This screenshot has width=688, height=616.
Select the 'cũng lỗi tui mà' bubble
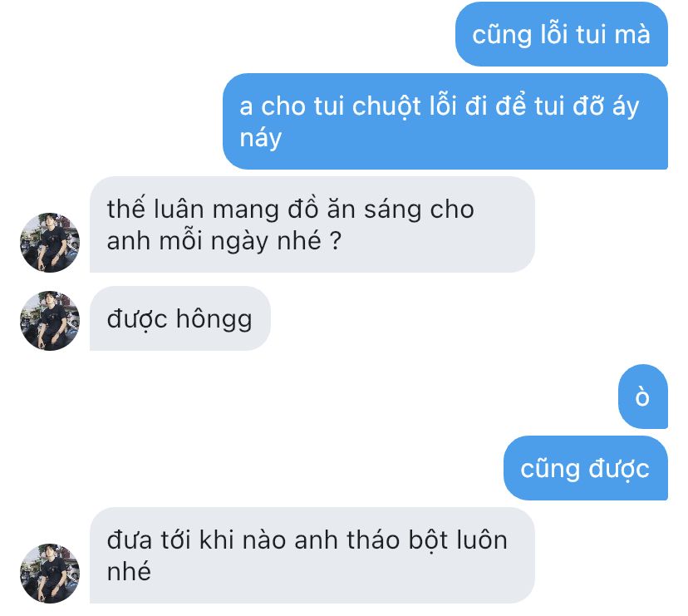(x=562, y=34)
